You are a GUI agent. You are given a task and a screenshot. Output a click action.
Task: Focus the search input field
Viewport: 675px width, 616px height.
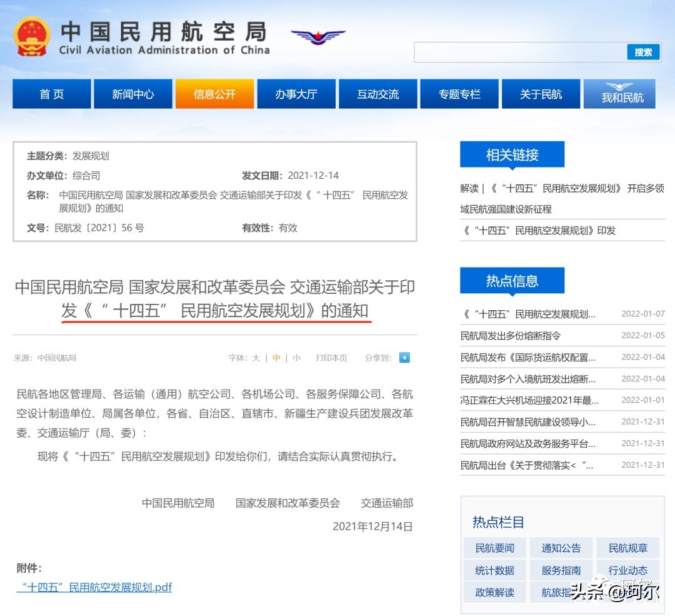pos(520,53)
